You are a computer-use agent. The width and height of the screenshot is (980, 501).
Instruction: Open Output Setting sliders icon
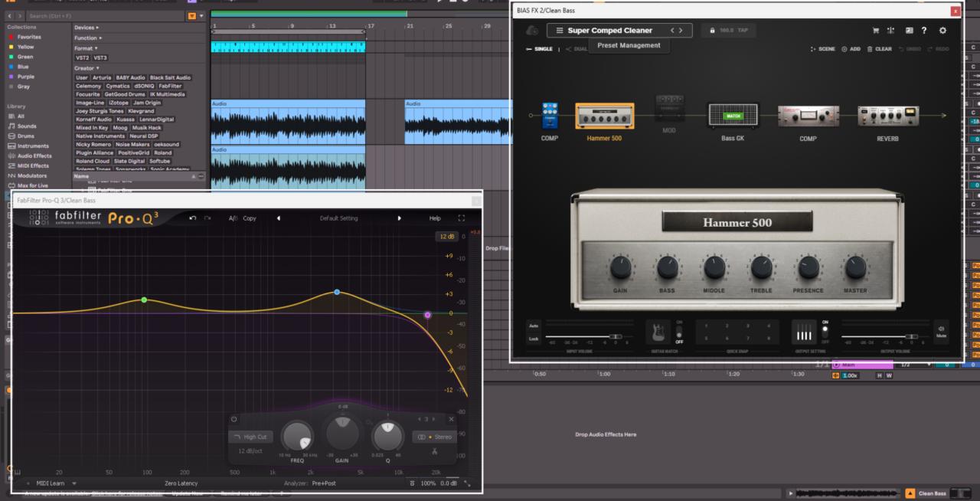804,332
